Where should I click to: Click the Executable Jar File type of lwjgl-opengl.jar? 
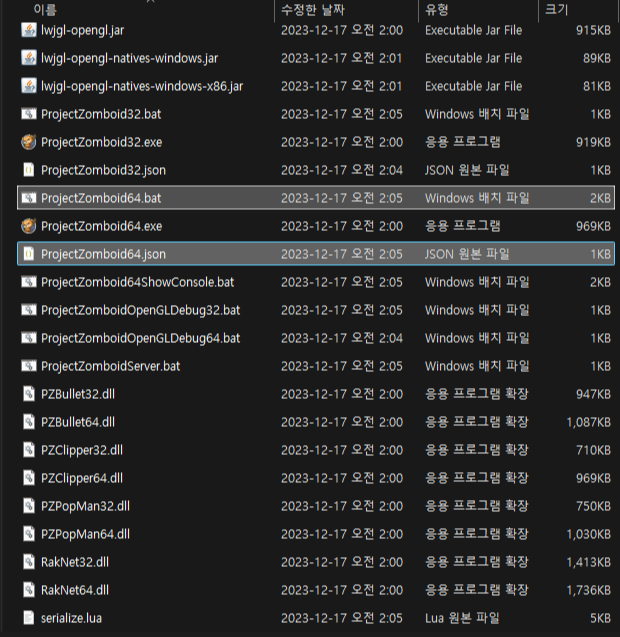pyautogui.click(x=474, y=30)
